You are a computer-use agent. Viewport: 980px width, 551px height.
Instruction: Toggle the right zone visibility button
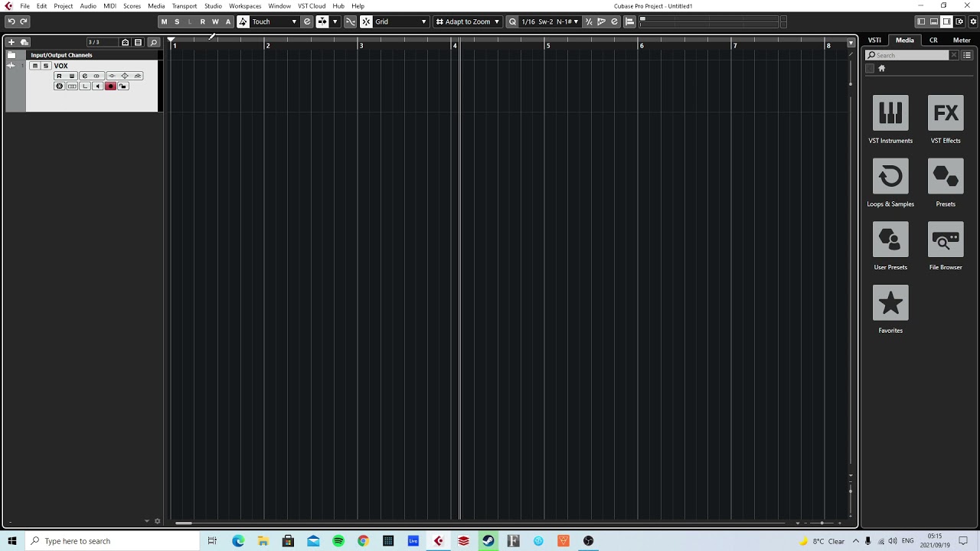click(946, 21)
